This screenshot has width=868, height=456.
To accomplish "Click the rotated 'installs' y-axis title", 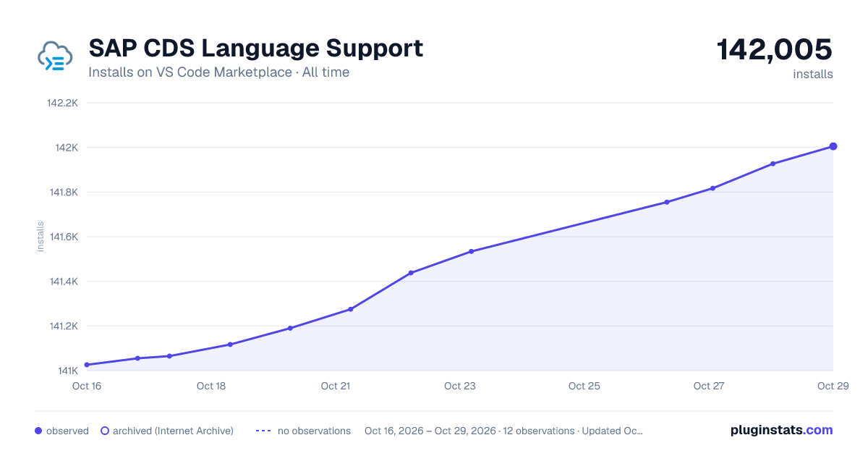I will 41,237.
